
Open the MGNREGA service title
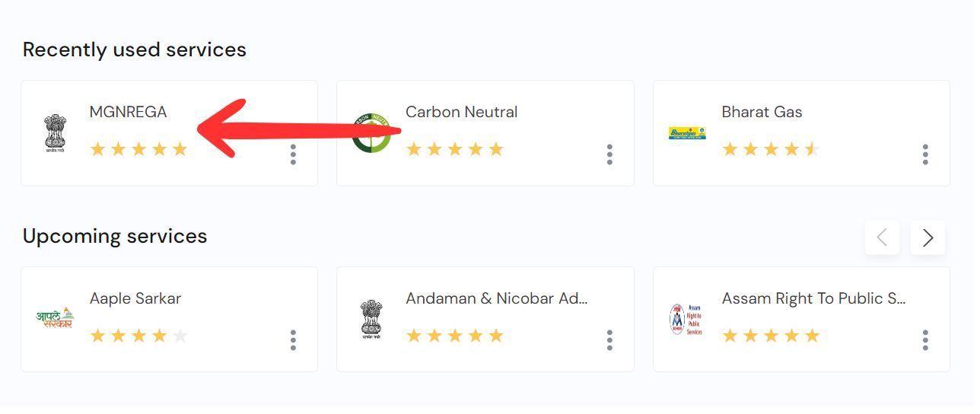coord(128,112)
